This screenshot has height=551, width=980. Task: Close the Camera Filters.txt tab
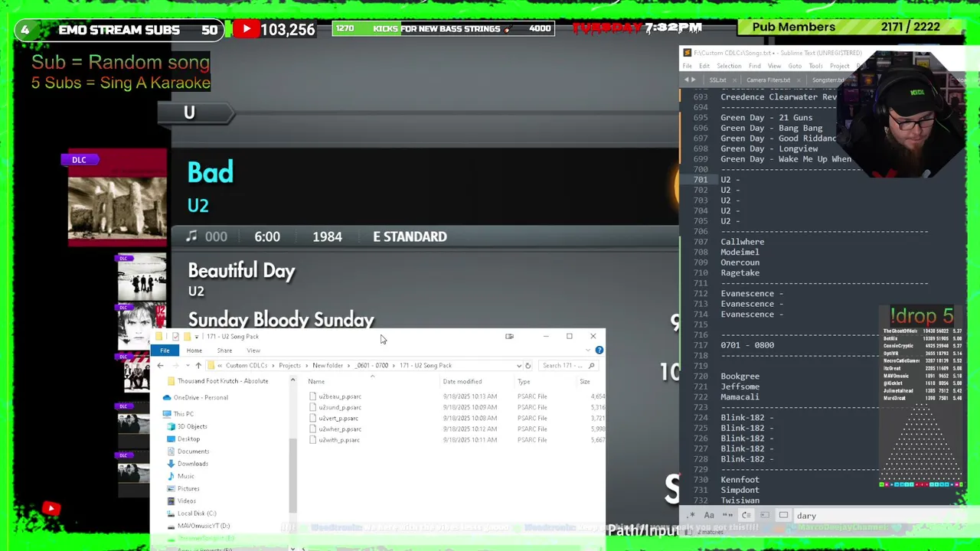click(799, 80)
